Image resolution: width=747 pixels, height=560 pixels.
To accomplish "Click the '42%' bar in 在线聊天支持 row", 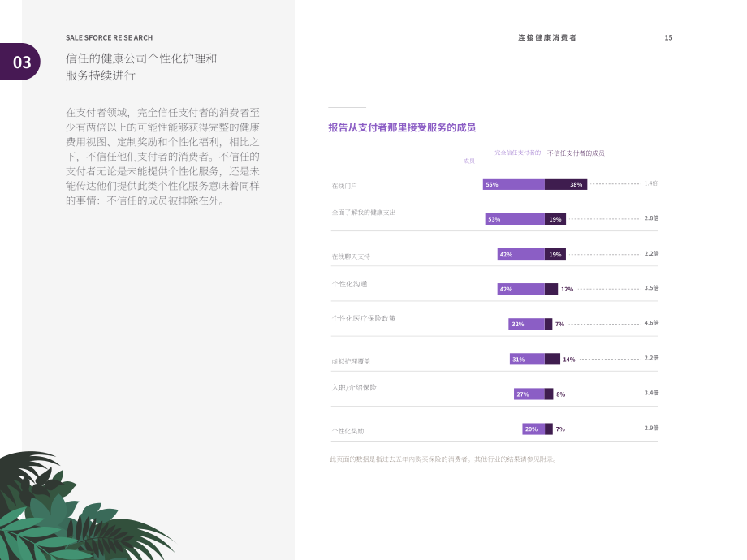I will (521, 254).
